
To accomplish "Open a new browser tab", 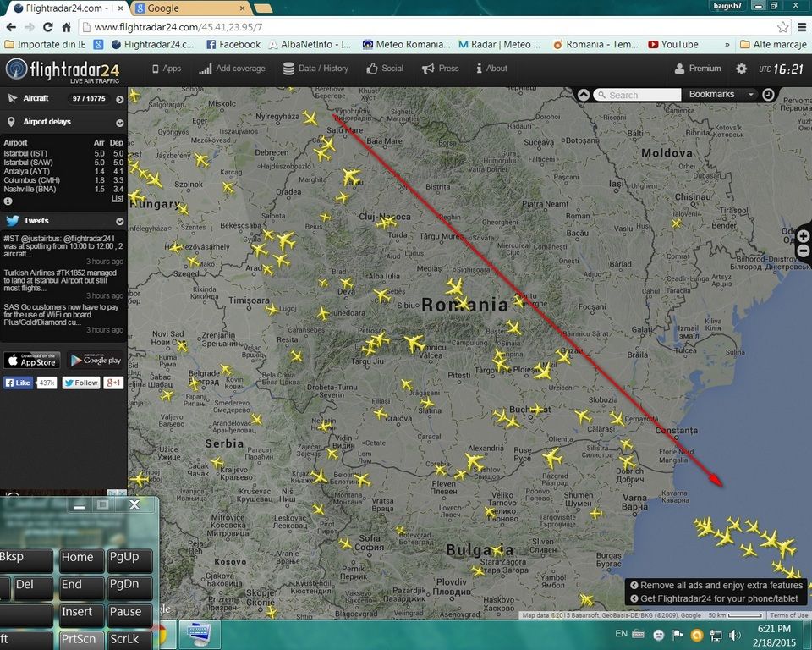I will click(263, 8).
